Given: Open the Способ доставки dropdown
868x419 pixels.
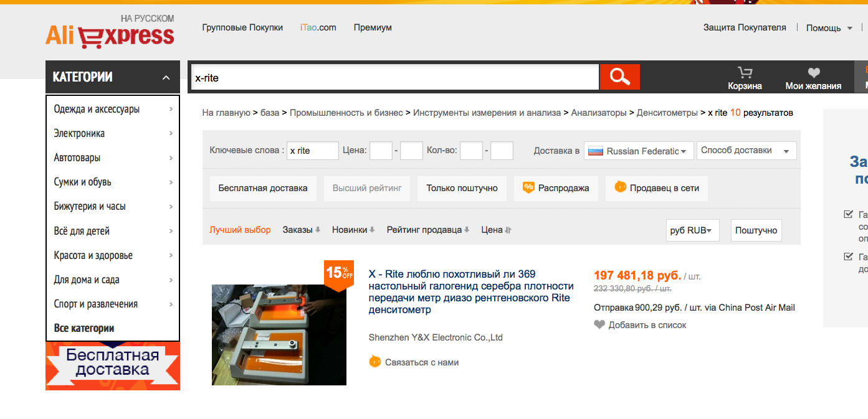Looking at the screenshot, I should point(746,151).
